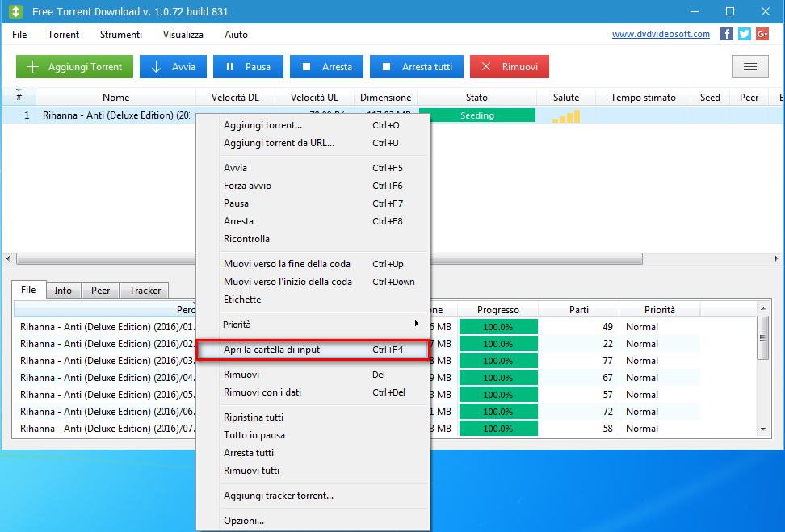This screenshot has height=532, width=785.
Task: Click Apri la cartella di input
Action: [x=313, y=350]
